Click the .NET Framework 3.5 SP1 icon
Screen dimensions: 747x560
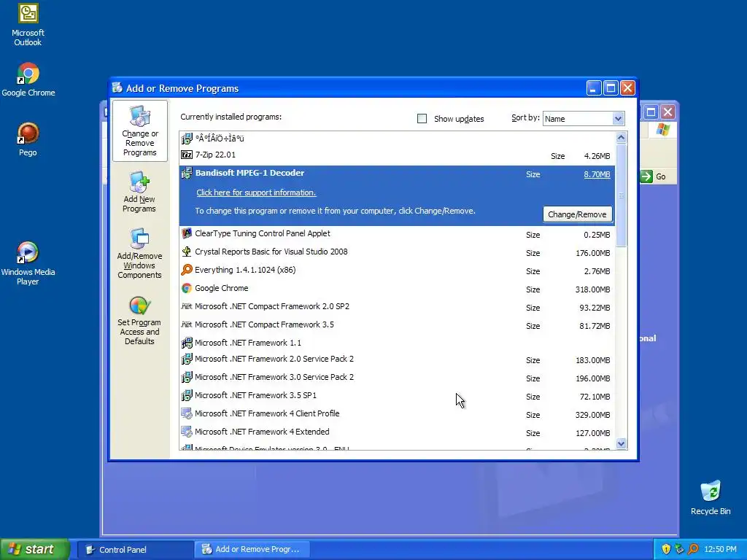pyautogui.click(x=187, y=395)
